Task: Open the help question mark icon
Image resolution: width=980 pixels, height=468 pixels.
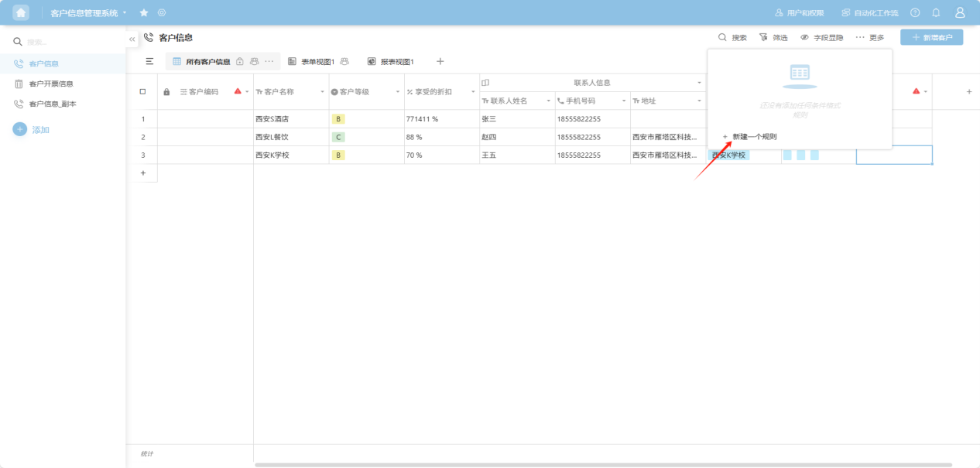Action: pyautogui.click(x=915, y=13)
